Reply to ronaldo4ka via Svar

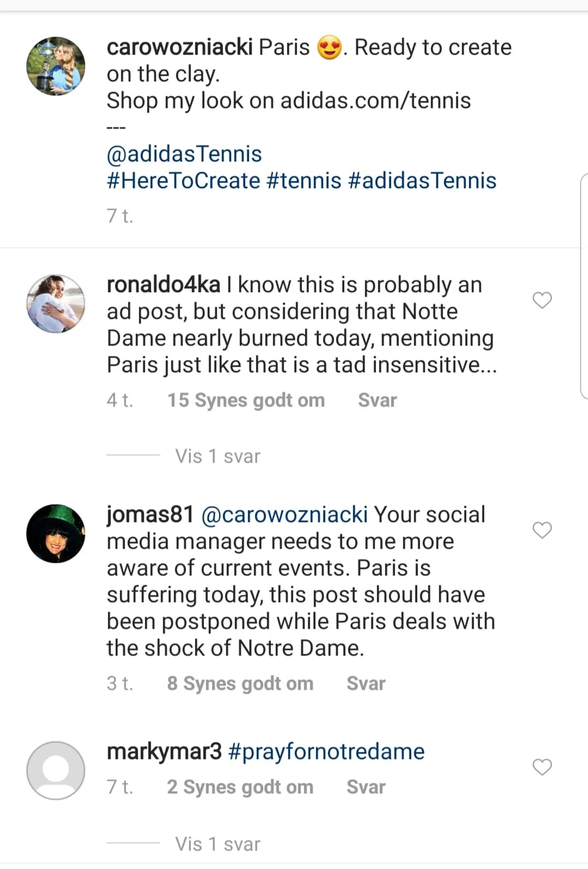377,400
